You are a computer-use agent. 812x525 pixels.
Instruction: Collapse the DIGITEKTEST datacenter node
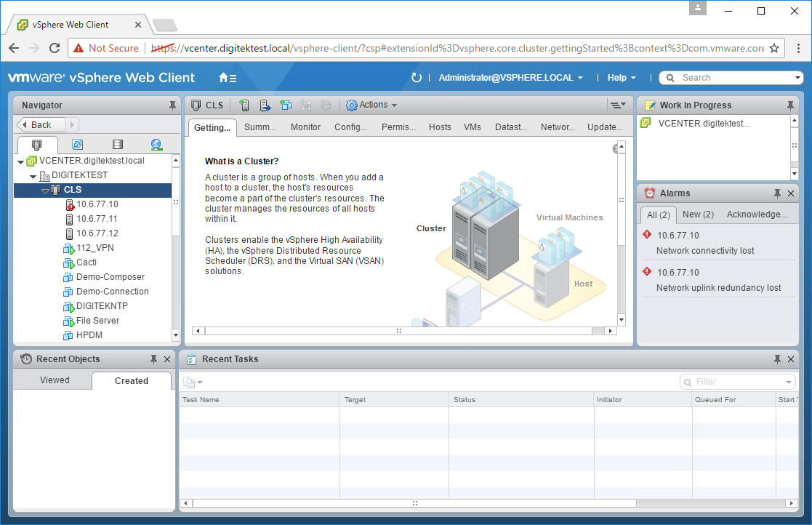coord(33,177)
